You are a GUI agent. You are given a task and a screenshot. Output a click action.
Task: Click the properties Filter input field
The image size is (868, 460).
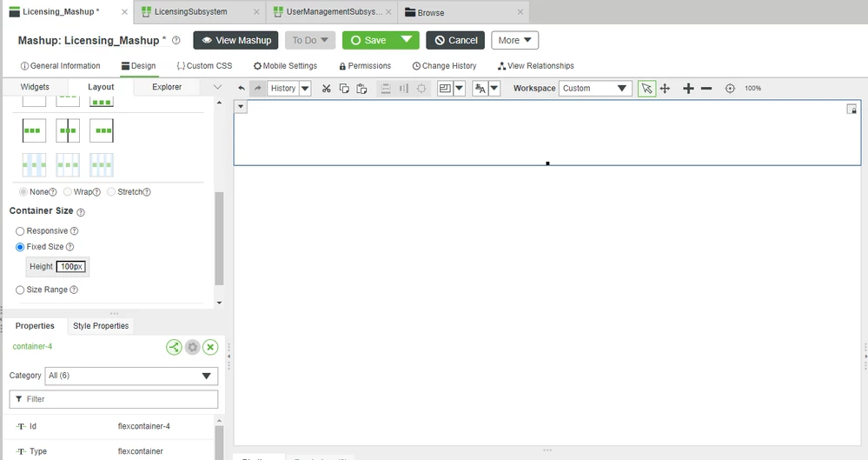click(x=114, y=399)
